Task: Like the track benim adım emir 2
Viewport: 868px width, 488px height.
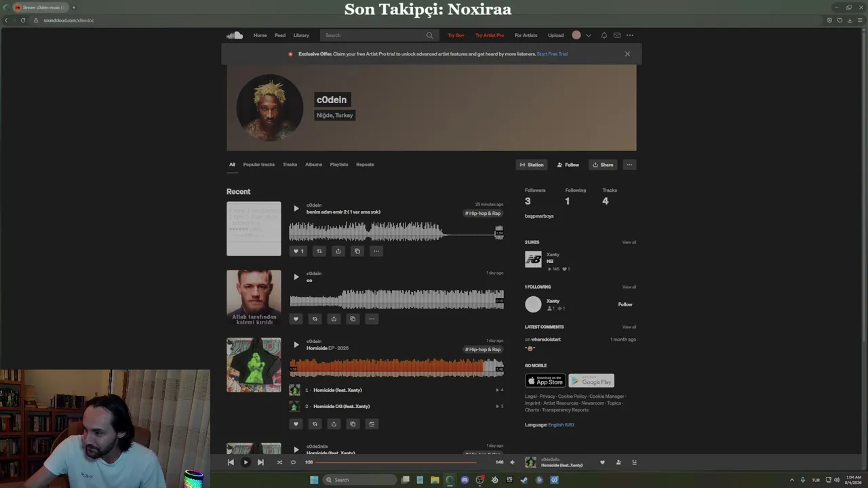Action: tap(298, 251)
